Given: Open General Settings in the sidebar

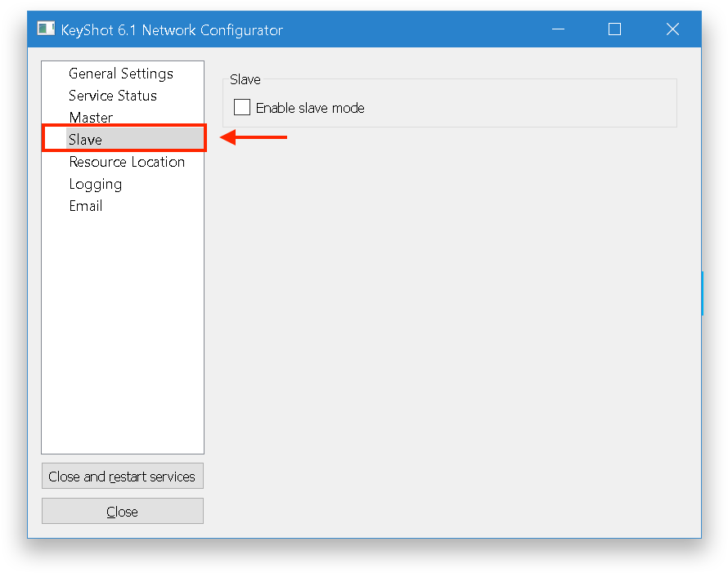Looking at the screenshot, I should (x=121, y=74).
